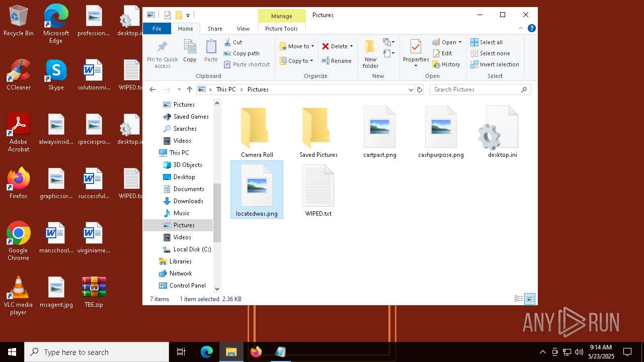Expand the Open dropdown arrow

point(460,42)
